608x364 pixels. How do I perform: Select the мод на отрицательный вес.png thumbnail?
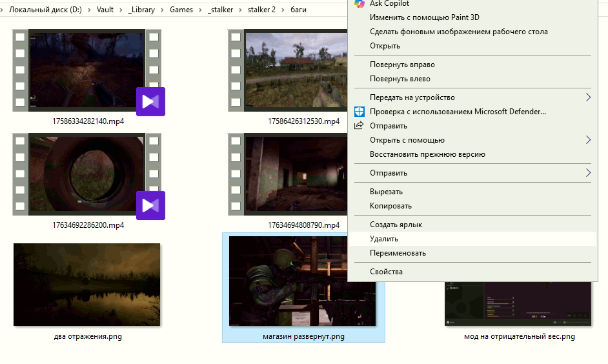(518, 303)
